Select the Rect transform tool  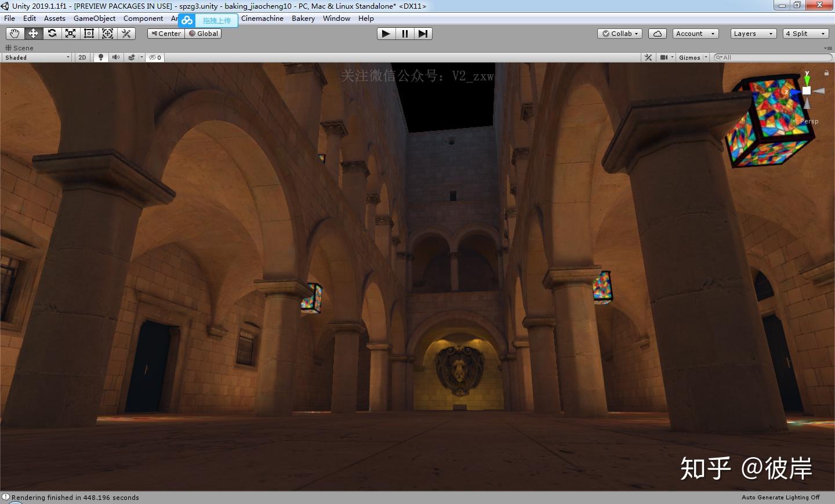coord(89,34)
